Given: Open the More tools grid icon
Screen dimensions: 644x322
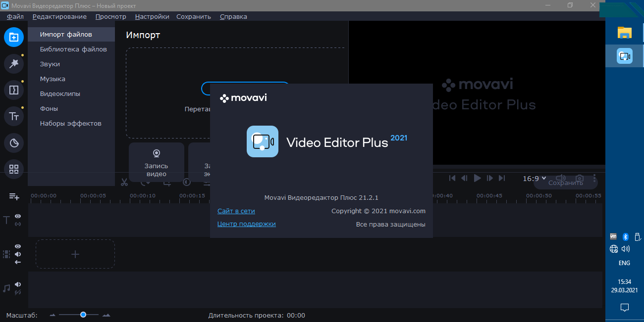Looking at the screenshot, I should click(x=14, y=169).
